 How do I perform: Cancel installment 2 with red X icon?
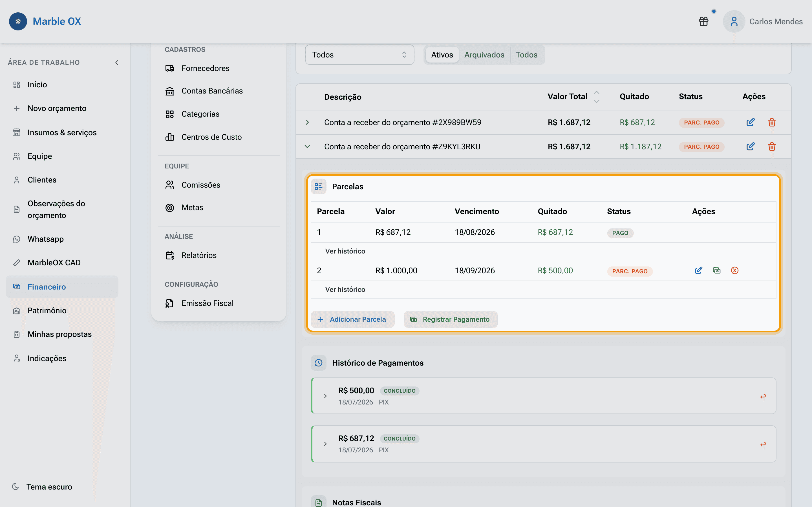[735, 271]
